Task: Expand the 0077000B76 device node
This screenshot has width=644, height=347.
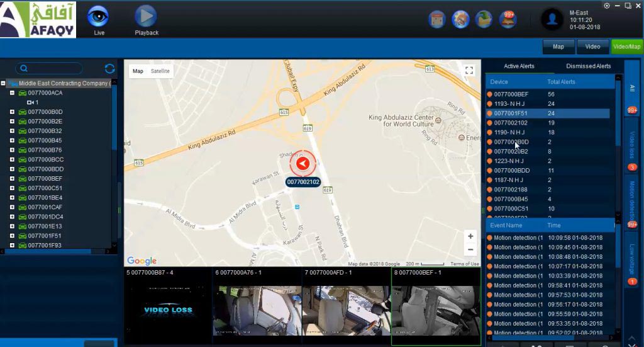Action: 12,150
